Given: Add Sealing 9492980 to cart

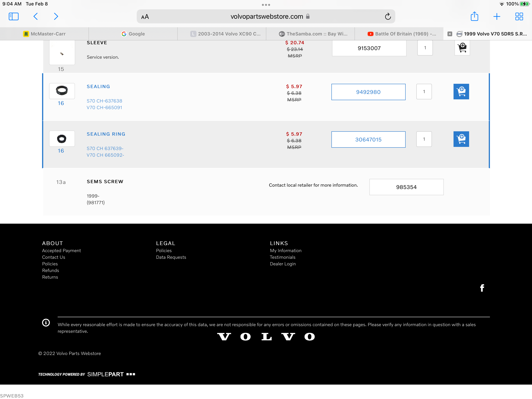Looking at the screenshot, I should point(461,91).
